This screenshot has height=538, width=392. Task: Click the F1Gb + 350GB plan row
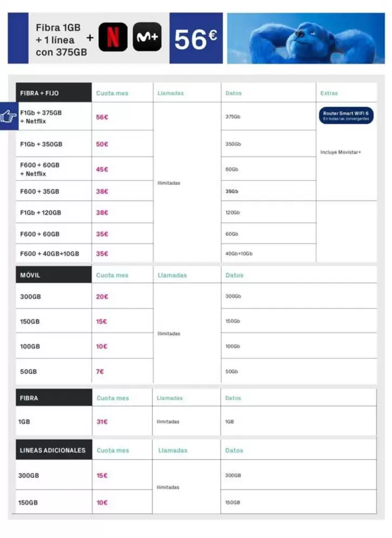tap(41, 144)
